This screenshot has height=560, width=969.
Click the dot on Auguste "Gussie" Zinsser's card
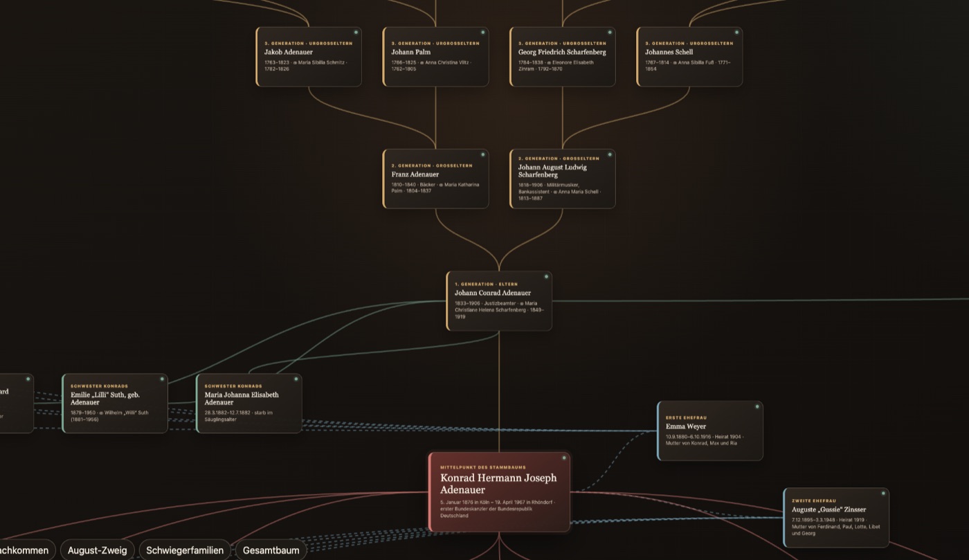tap(883, 494)
